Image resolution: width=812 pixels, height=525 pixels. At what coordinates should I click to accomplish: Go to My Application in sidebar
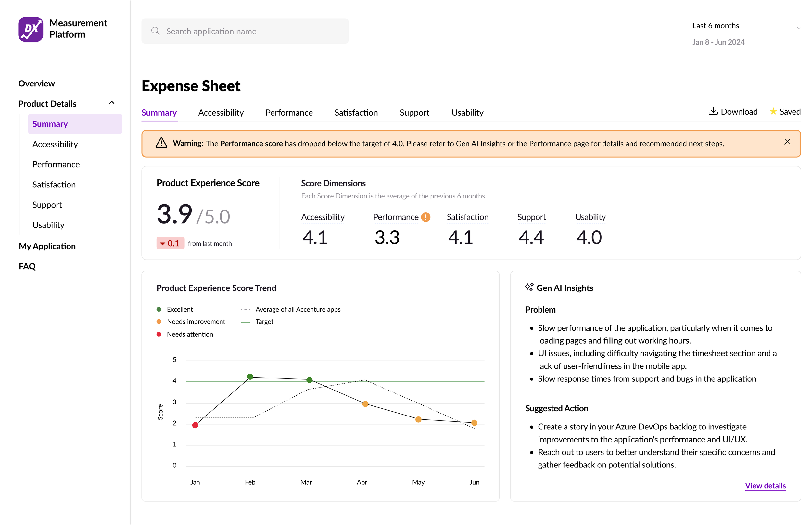[x=47, y=246]
